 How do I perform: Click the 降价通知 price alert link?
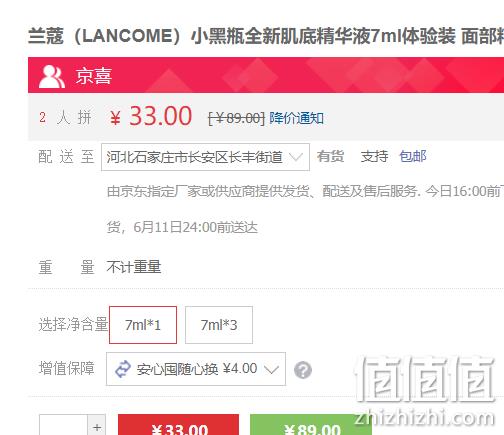296,118
